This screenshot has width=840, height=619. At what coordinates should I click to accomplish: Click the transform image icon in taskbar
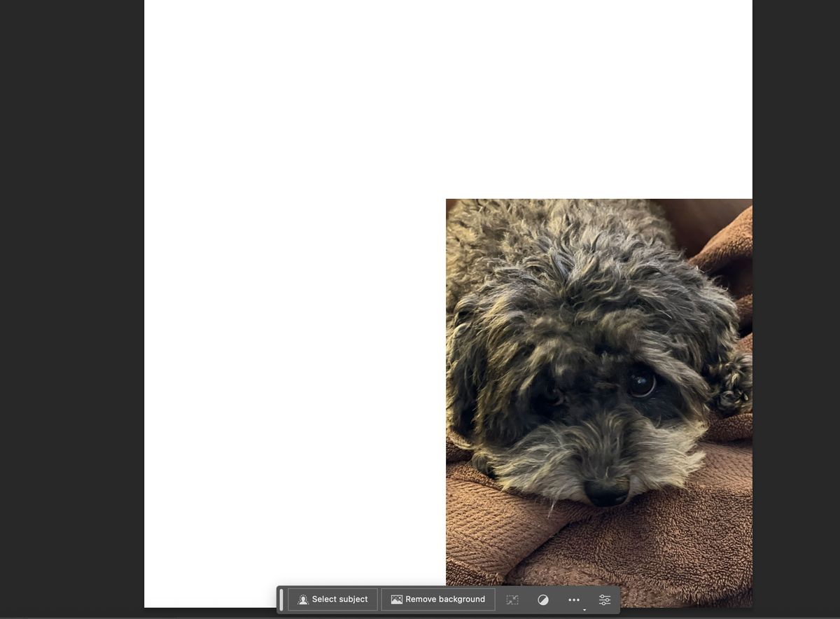click(x=512, y=600)
